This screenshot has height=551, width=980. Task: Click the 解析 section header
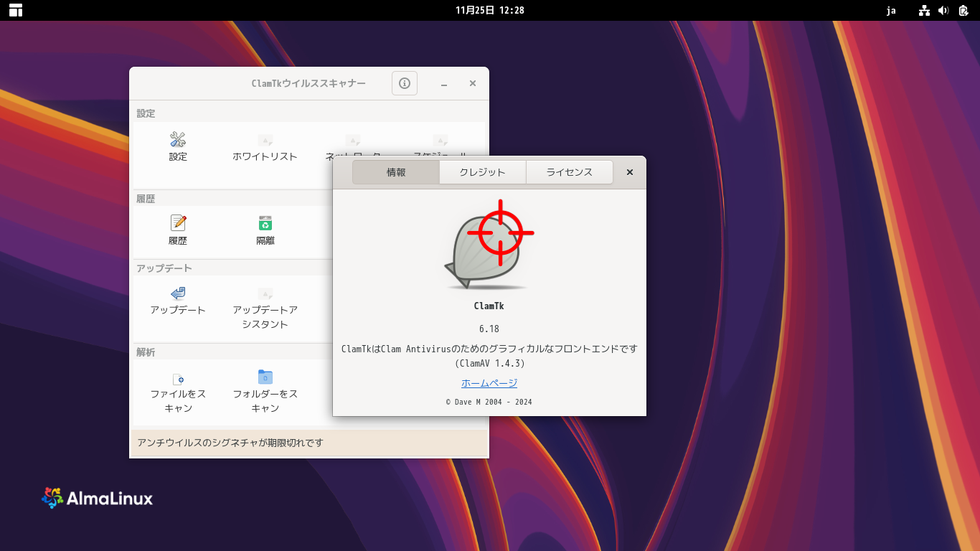146,352
